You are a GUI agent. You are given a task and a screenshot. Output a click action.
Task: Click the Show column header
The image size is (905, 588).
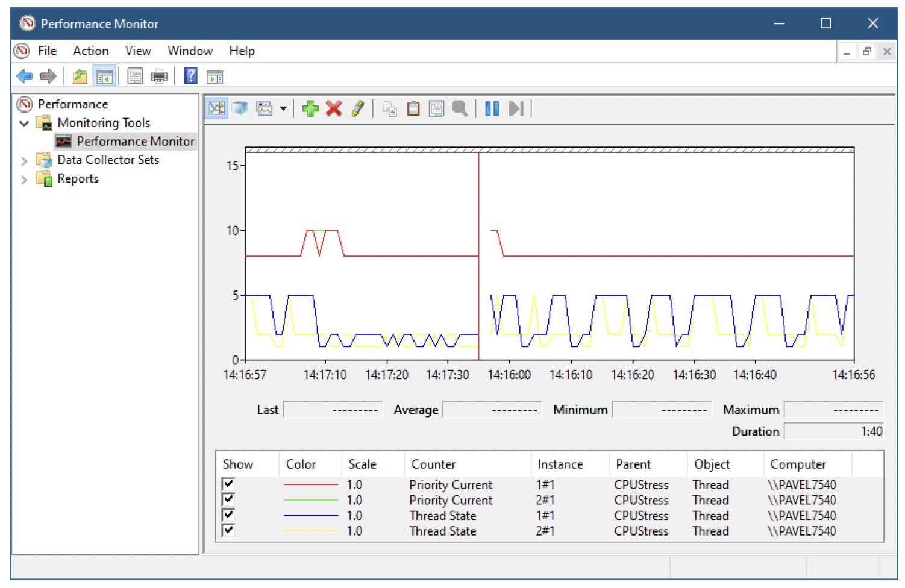[x=248, y=464]
